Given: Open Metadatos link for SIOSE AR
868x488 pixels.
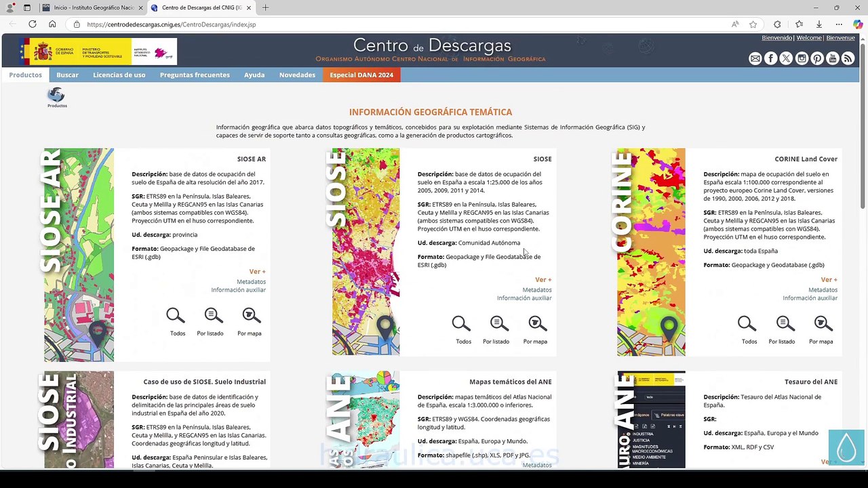Looking at the screenshot, I should click(x=251, y=281).
